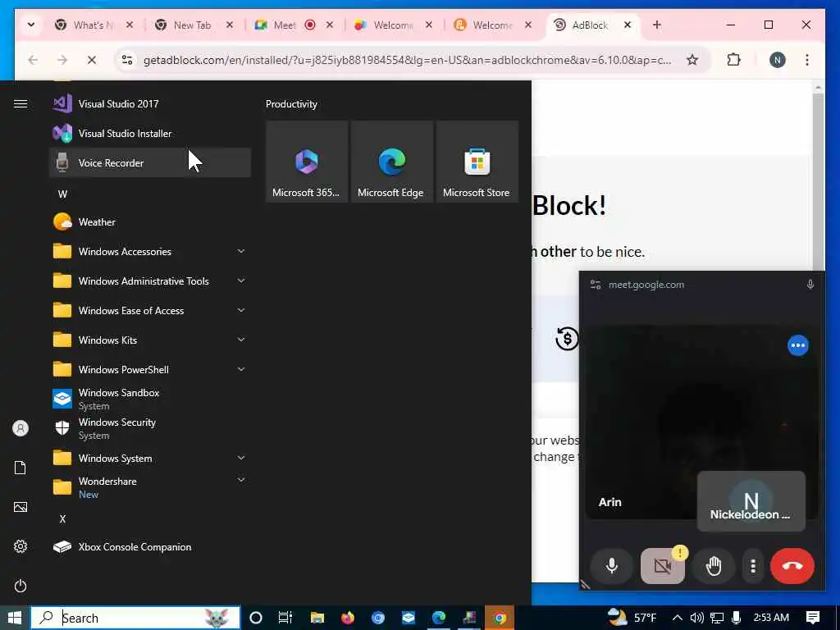Open Chrome profile N avatar
The width and height of the screenshot is (840, 630).
tap(778, 60)
